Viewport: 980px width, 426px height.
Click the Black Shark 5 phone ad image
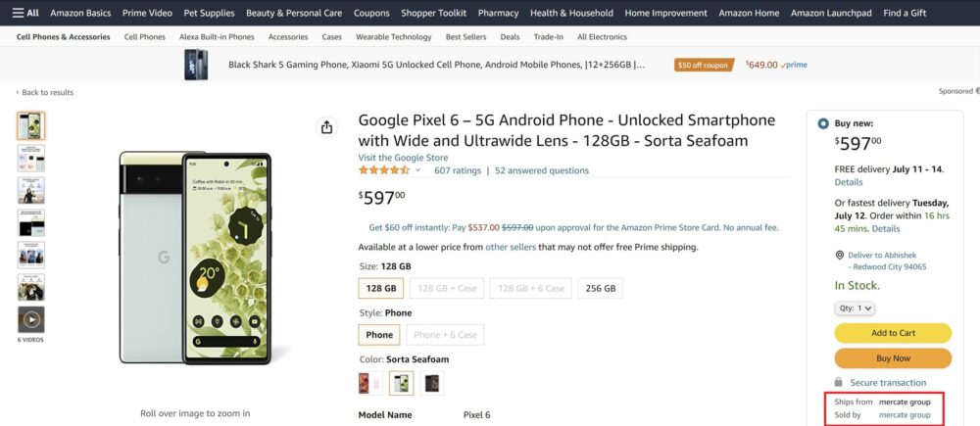pos(196,65)
